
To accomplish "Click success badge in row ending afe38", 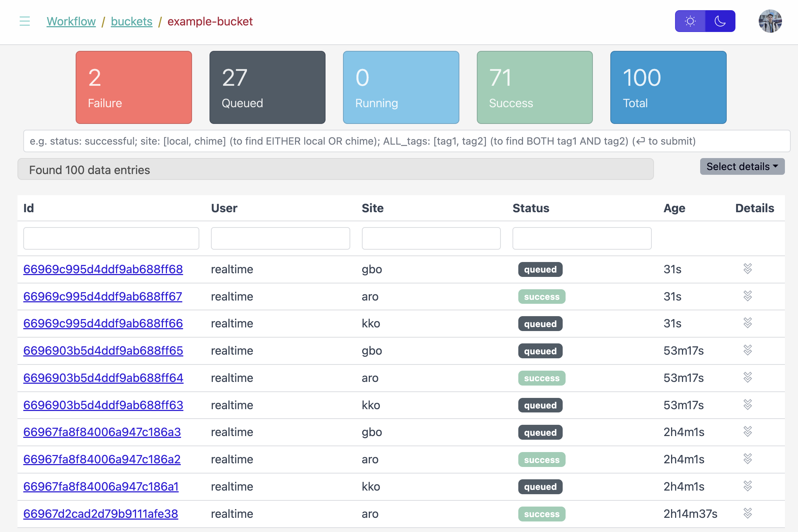I will click(x=542, y=514).
